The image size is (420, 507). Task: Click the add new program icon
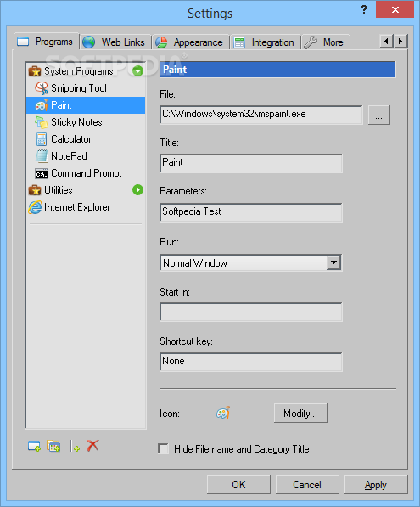pyautogui.click(x=34, y=446)
